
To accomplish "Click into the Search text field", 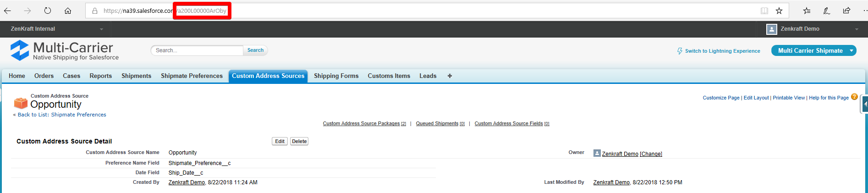I will pos(197,50).
